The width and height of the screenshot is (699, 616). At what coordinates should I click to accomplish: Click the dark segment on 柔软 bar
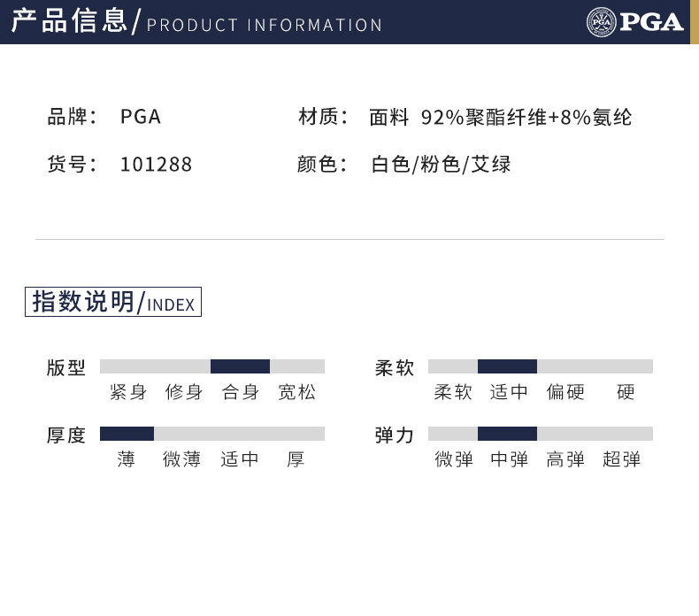click(x=507, y=366)
